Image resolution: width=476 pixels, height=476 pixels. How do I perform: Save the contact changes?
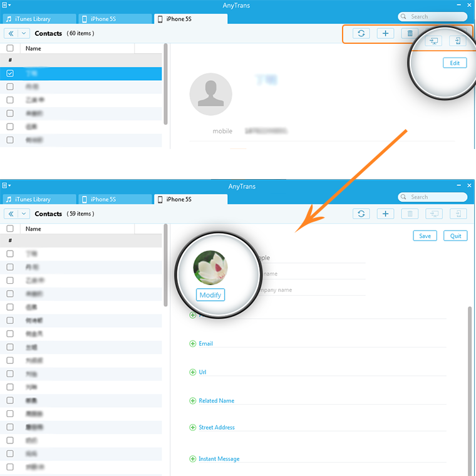coord(425,236)
